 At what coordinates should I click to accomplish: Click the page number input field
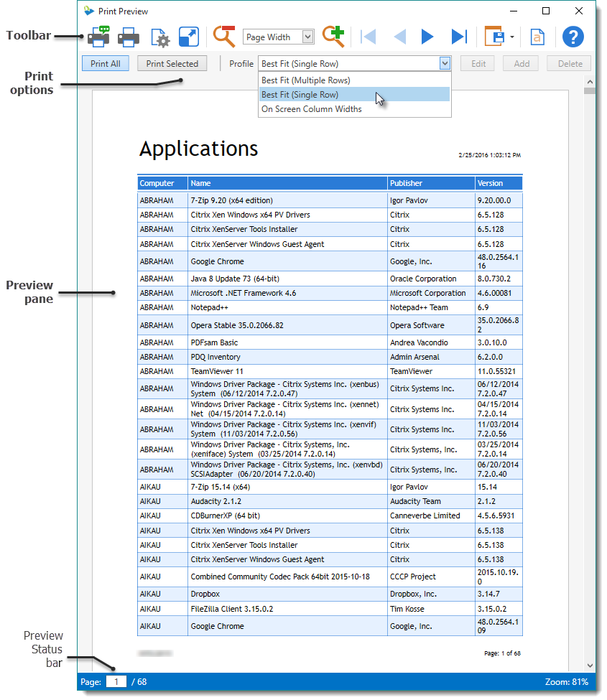(x=116, y=682)
